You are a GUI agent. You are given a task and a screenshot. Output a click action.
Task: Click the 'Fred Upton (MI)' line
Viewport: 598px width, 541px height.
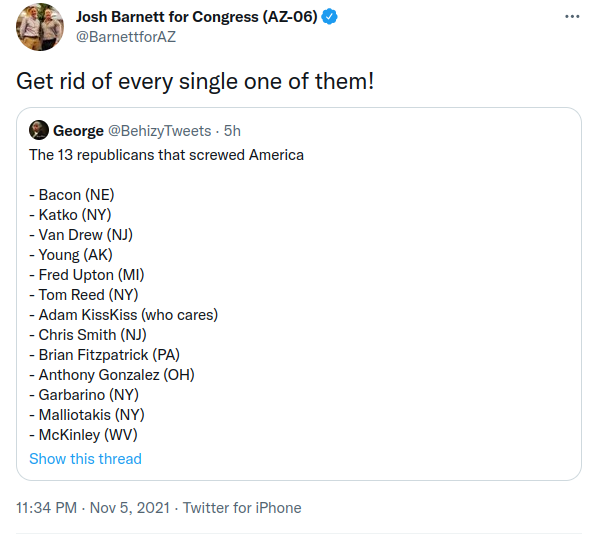tap(87, 275)
